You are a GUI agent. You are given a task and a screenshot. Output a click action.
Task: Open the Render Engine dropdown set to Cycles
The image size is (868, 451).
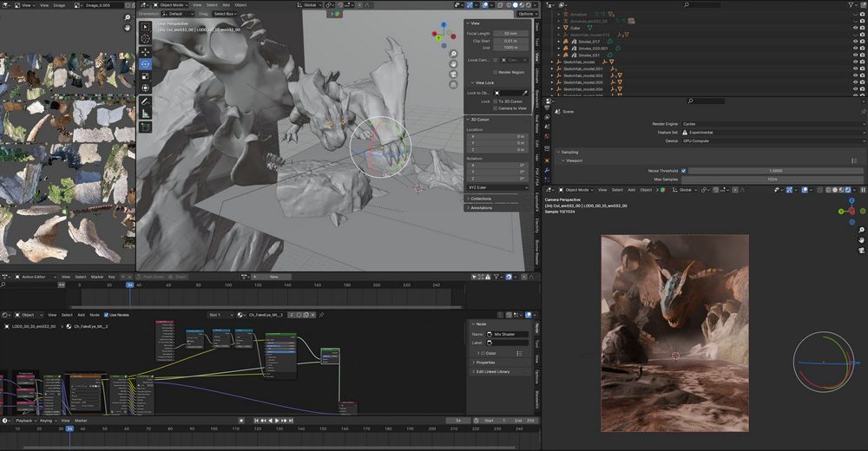pyautogui.click(x=774, y=124)
